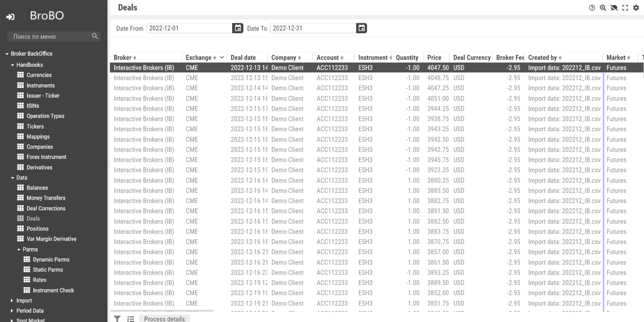Open settings via the gear icon

[636, 8]
